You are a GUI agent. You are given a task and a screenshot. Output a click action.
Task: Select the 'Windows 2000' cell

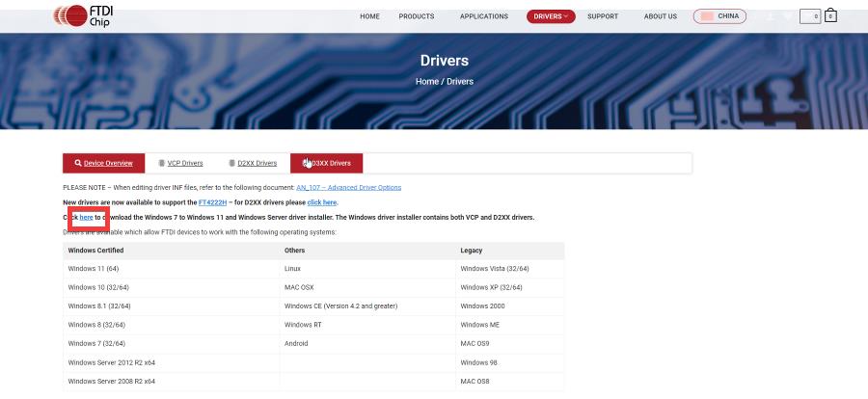[510, 306]
